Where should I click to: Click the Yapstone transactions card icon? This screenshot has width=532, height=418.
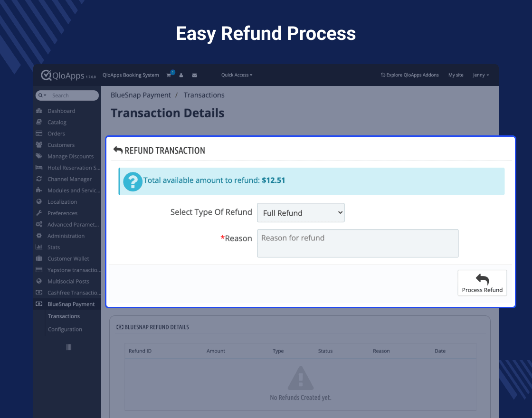pos(39,270)
